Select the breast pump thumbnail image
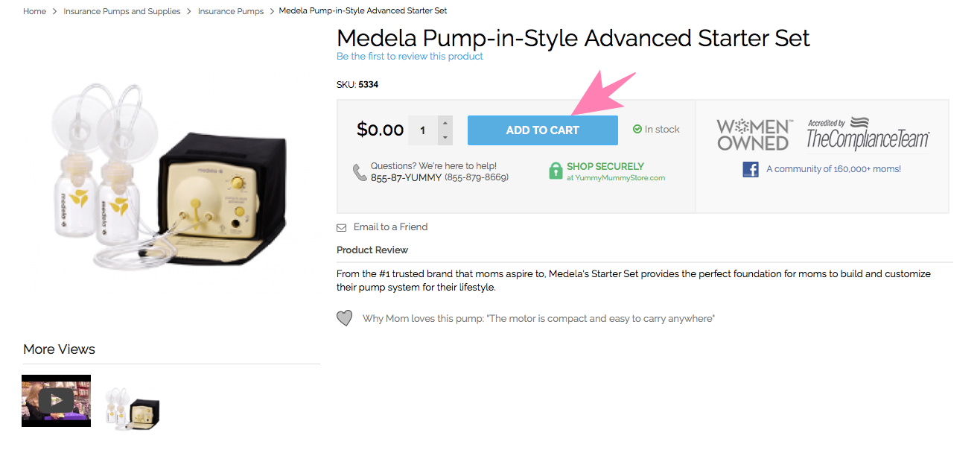Screen dimensions: 980x450 pos(133,408)
